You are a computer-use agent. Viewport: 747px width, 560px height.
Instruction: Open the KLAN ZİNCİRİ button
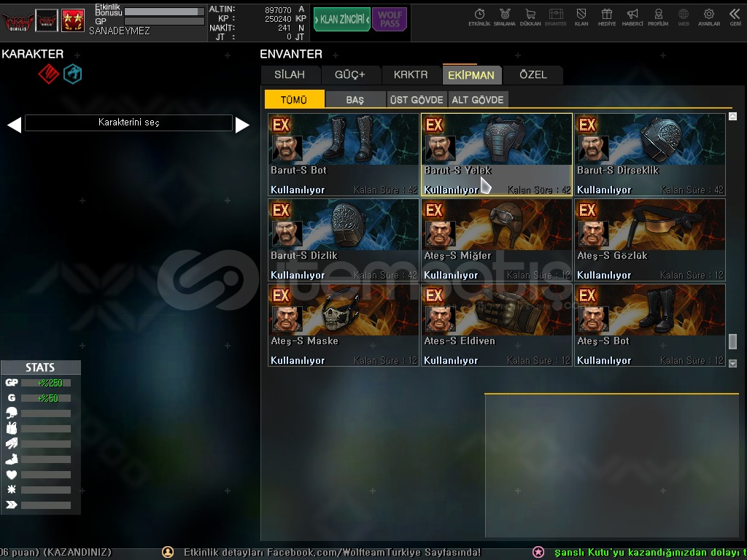pos(342,20)
